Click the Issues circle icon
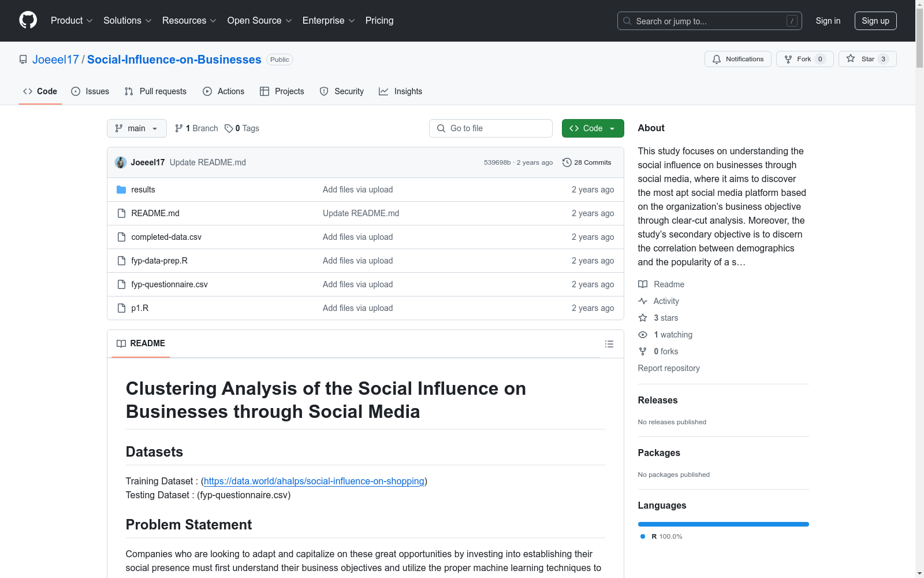The image size is (924, 578). [76, 91]
